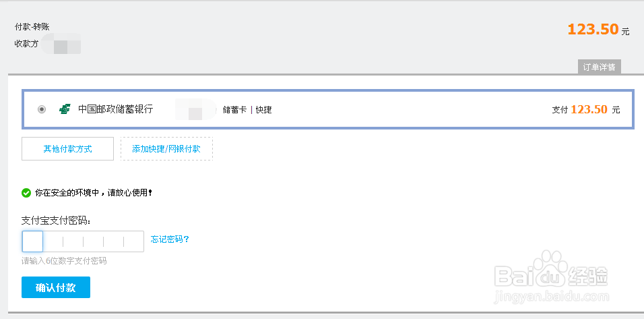Image resolution: width=644 pixels, height=319 pixels.
Task: Click the third password digit box
Action: [73, 241]
